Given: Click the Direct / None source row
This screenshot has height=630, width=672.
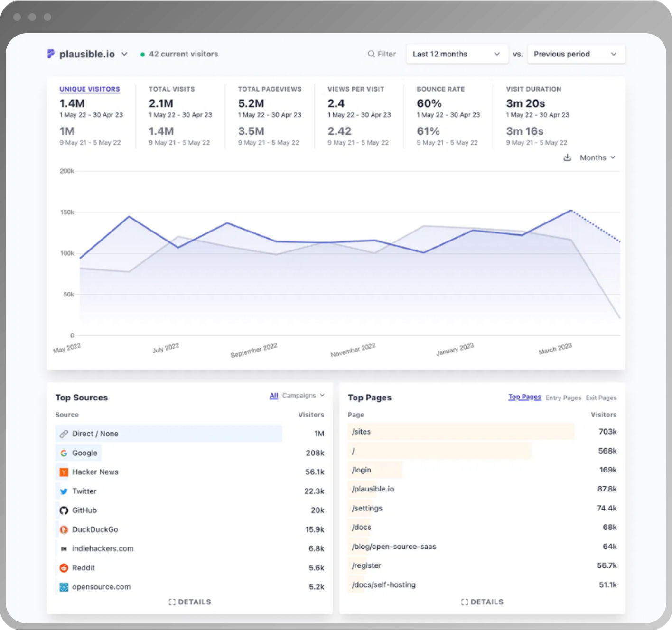Looking at the screenshot, I should click(x=190, y=434).
